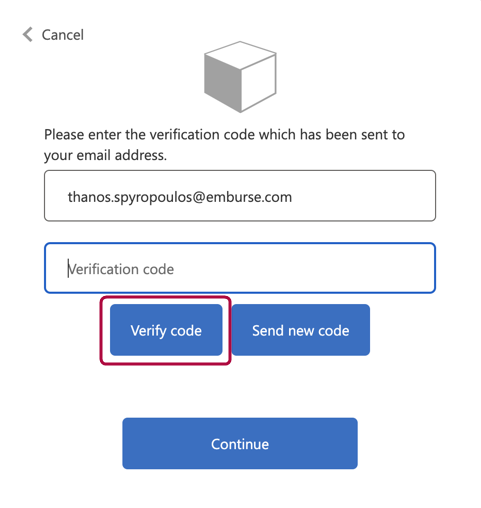Select the Cancel link at top
Viewport: 481px width, 508px height.
pyautogui.click(x=62, y=35)
